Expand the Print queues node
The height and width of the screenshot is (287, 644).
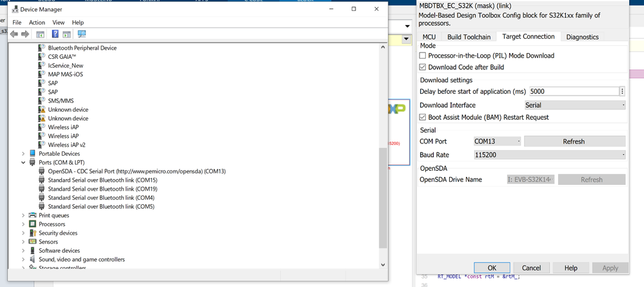pyautogui.click(x=23, y=215)
